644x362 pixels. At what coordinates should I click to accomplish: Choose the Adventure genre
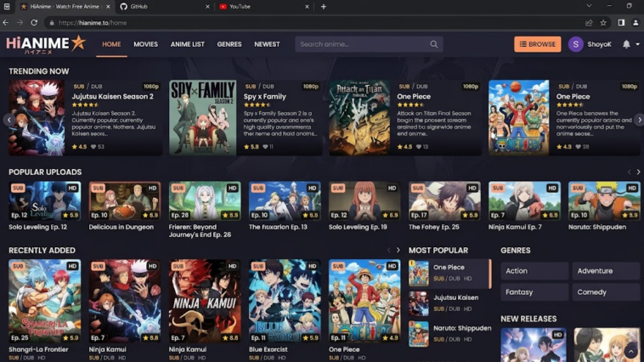(606, 271)
